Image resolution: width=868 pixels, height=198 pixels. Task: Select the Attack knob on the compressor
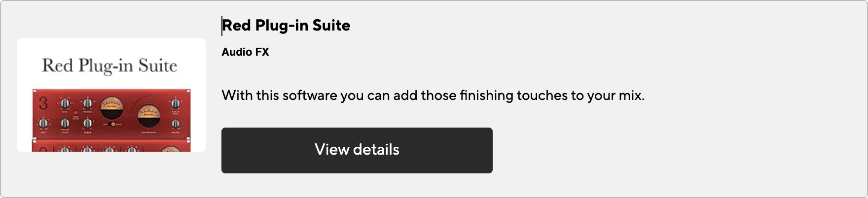coord(65,123)
